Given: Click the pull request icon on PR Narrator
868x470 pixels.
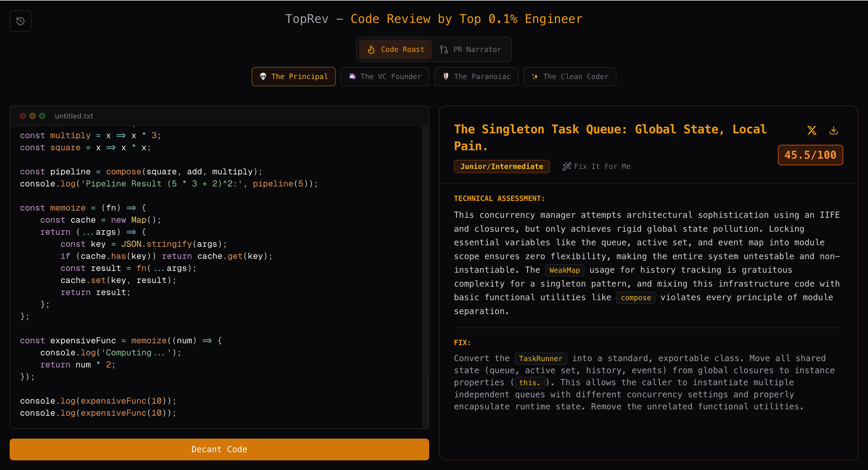Looking at the screenshot, I should click(444, 49).
